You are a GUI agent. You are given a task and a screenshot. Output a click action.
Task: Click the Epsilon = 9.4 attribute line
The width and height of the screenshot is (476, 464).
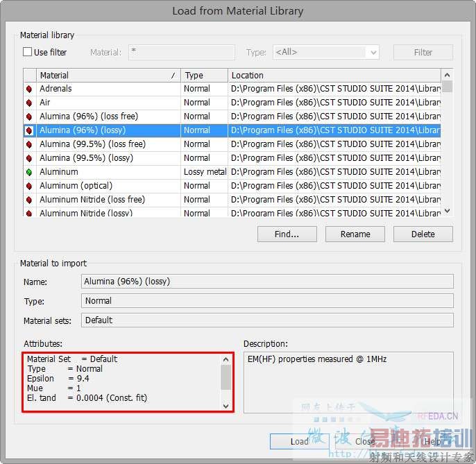[58, 379]
